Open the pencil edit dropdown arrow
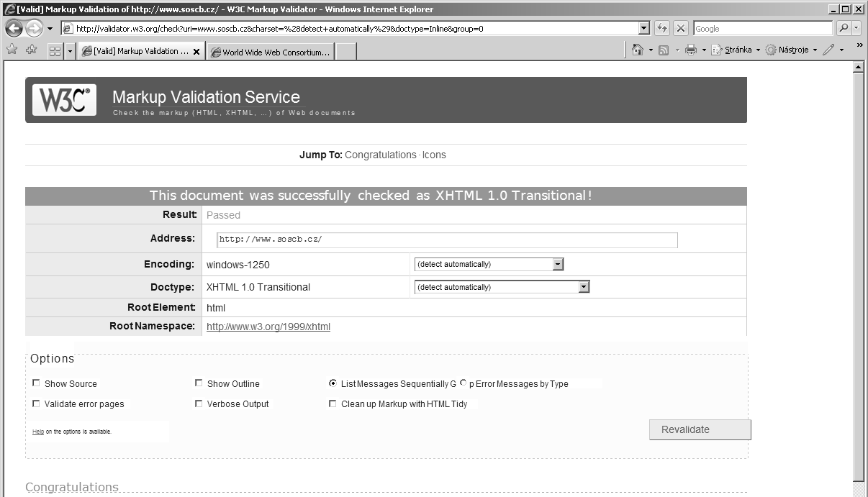This screenshot has height=497, width=868. click(841, 50)
